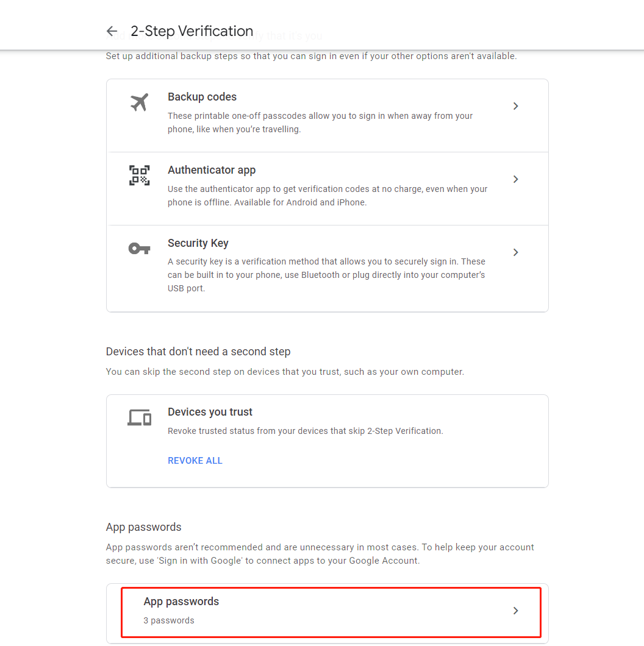Select the Security Key heading

point(198,243)
